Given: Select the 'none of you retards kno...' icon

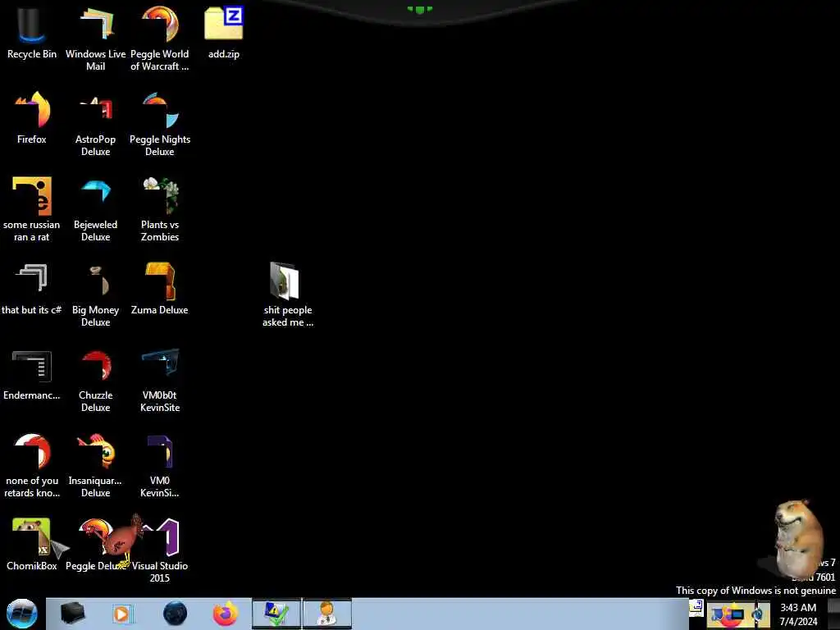Looking at the screenshot, I should pyautogui.click(x=32, y=465).
